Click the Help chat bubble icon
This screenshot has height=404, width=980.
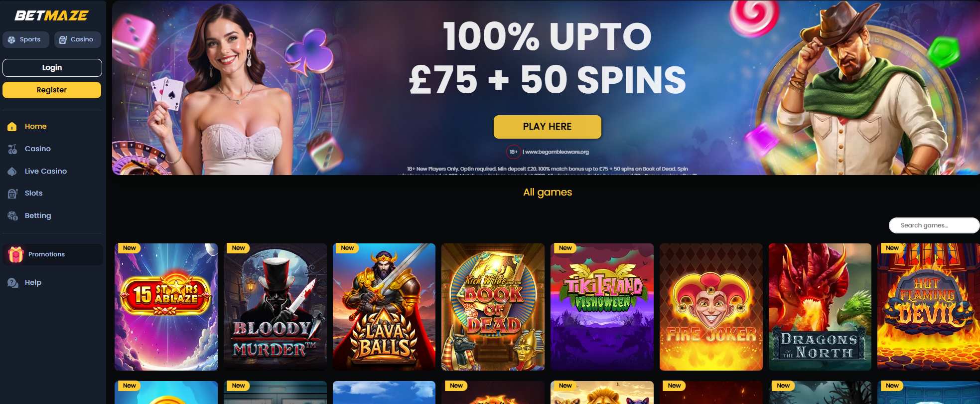pos(12,283)
